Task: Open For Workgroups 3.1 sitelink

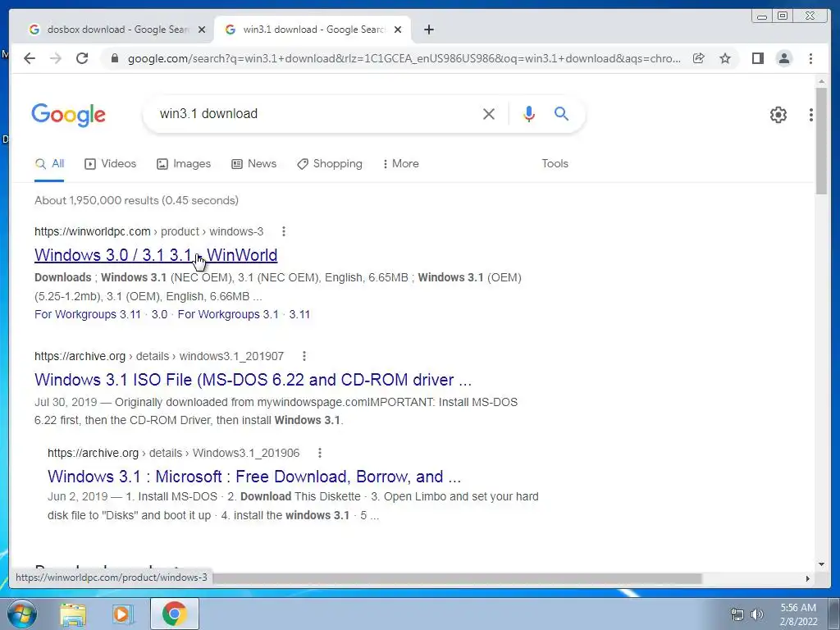Action: [x=228, y=314]
